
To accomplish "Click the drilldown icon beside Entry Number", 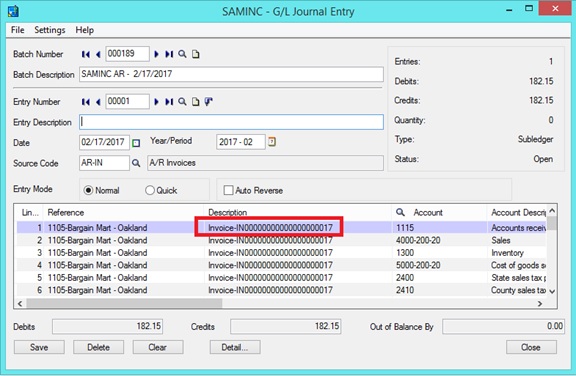I will [x=209, y=102].
